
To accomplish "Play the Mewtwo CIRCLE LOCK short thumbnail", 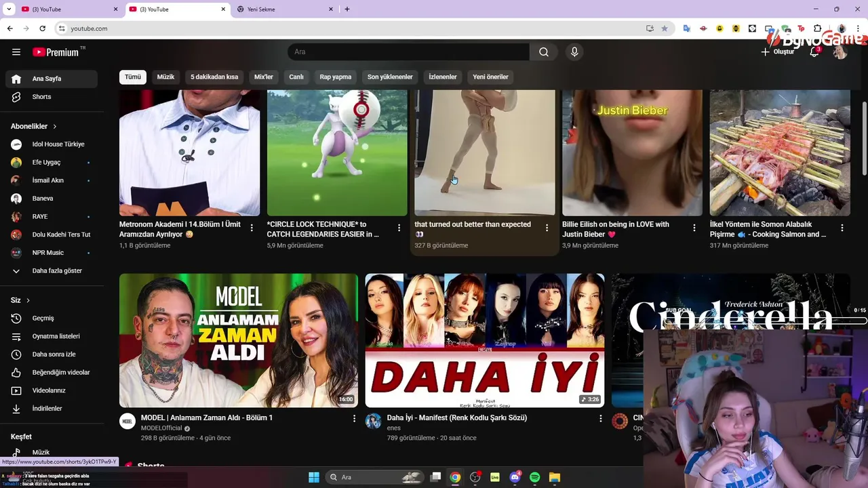I will pyautogui.click(x=337, y=152).
